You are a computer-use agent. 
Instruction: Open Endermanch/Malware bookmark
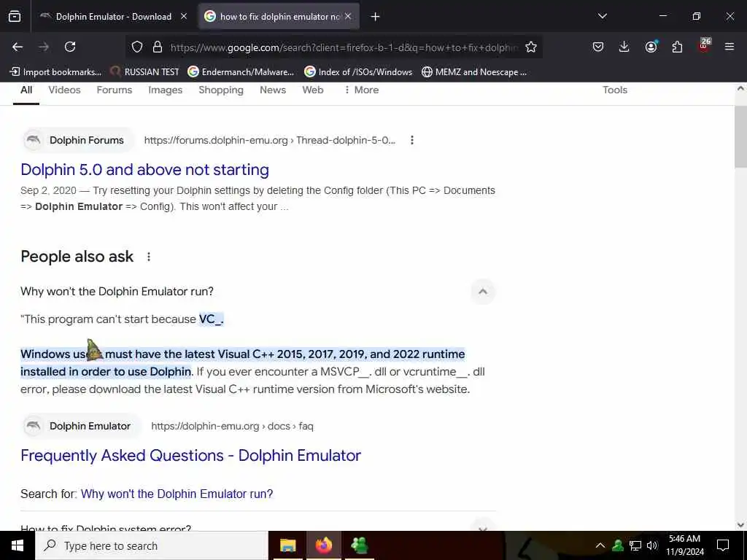point(241,72)
